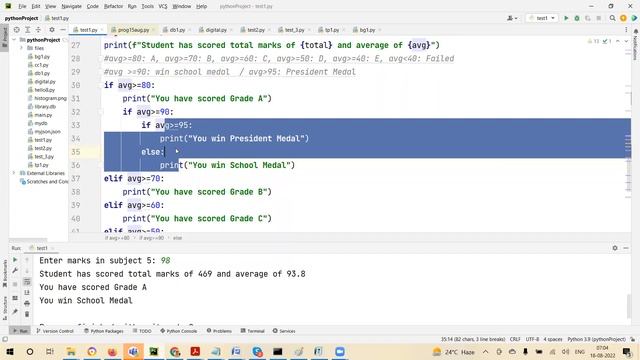
Task: Close the test1.py editor tab
Action: coord(102,30)
